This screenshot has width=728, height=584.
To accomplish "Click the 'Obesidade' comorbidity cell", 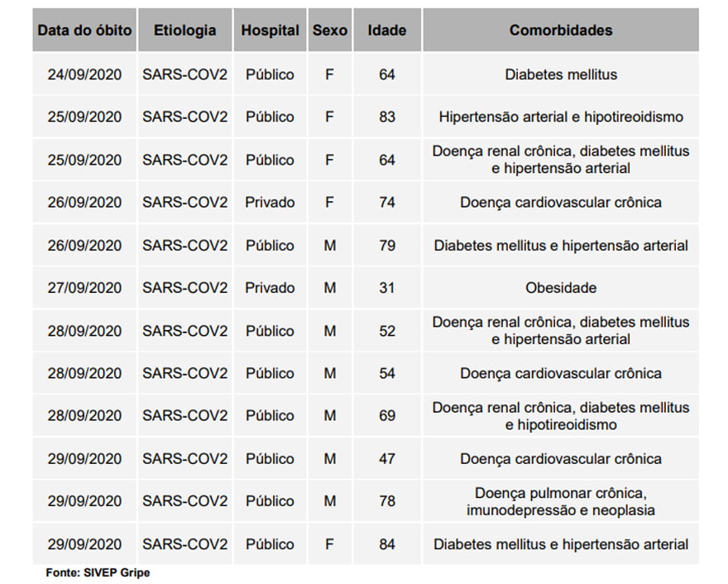I will 561,288.
